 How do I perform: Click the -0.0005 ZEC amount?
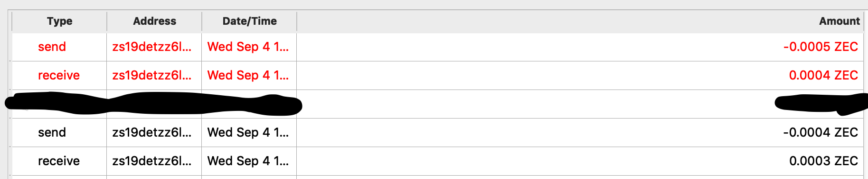(821, 47)
